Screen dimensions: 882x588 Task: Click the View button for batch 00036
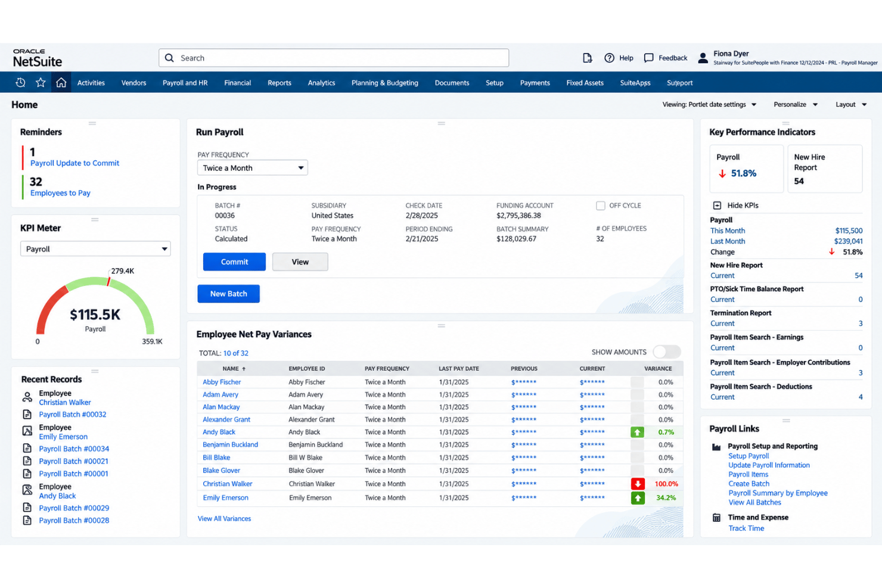point(300,262)
